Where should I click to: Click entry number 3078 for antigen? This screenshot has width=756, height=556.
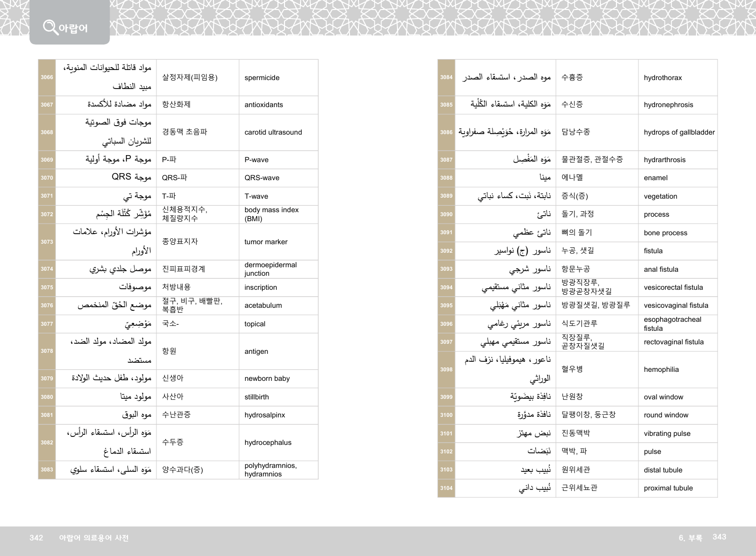pos(47,351)
